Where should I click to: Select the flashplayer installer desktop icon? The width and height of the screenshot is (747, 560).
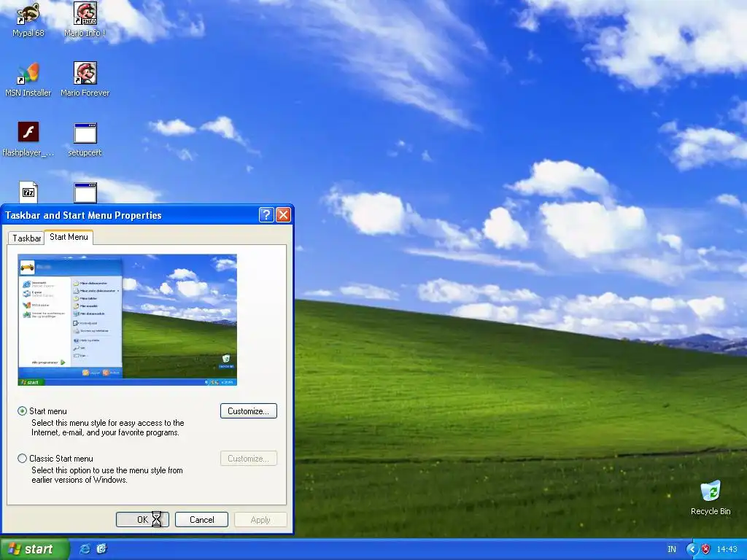coord(28,139)
